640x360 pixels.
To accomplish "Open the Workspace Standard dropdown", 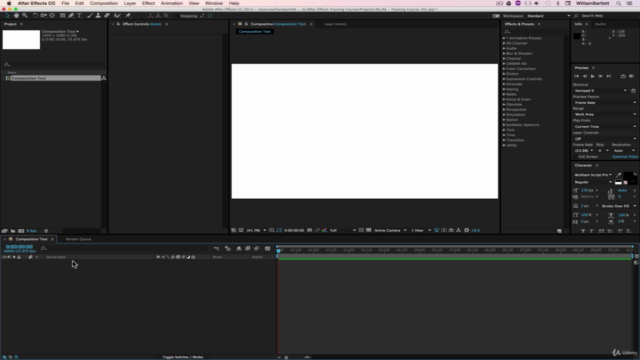I will (548, 16).
